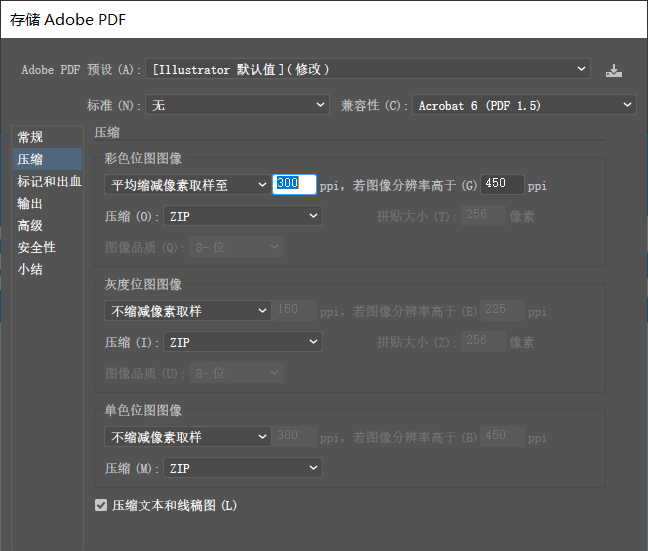
Task: Click the monochrome 450 ppi threshold field
Action: coord(502,436)
